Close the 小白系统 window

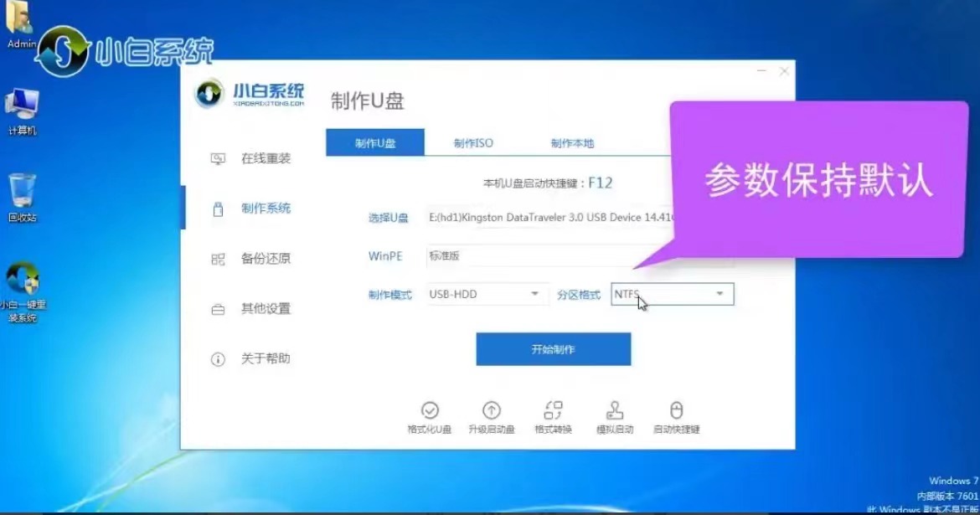(784, 71)
